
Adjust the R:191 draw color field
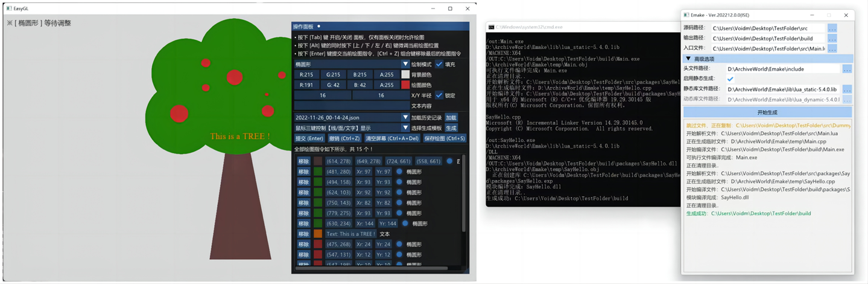click(x=306, y=85)
